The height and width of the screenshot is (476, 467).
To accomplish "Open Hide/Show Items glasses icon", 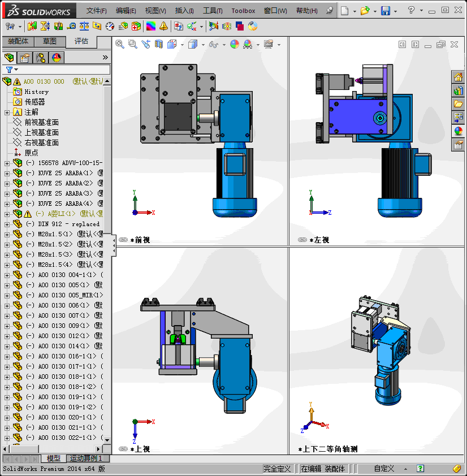I will click(214, 45).
